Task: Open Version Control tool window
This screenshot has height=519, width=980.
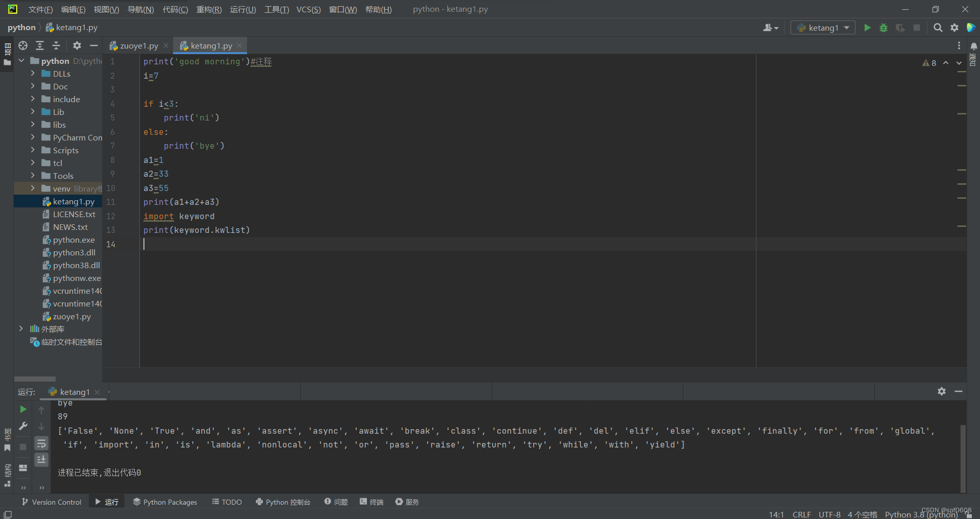Action: point(52,502)
